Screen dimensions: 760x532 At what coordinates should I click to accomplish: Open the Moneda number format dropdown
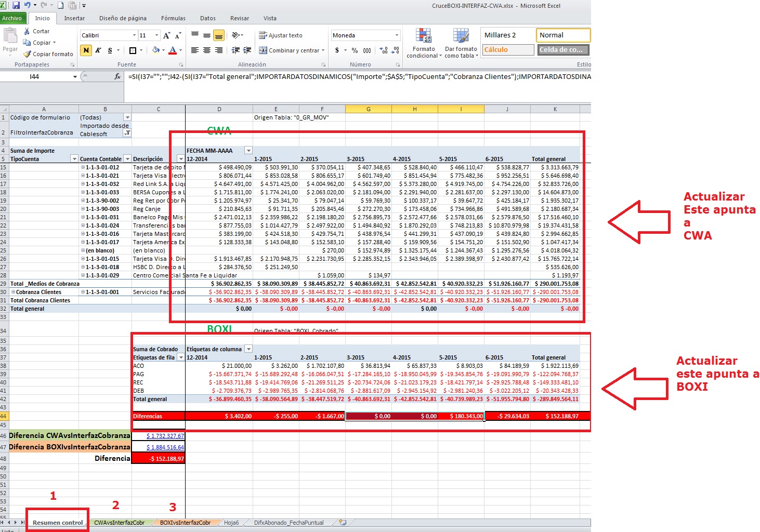(x=397, y=35)
